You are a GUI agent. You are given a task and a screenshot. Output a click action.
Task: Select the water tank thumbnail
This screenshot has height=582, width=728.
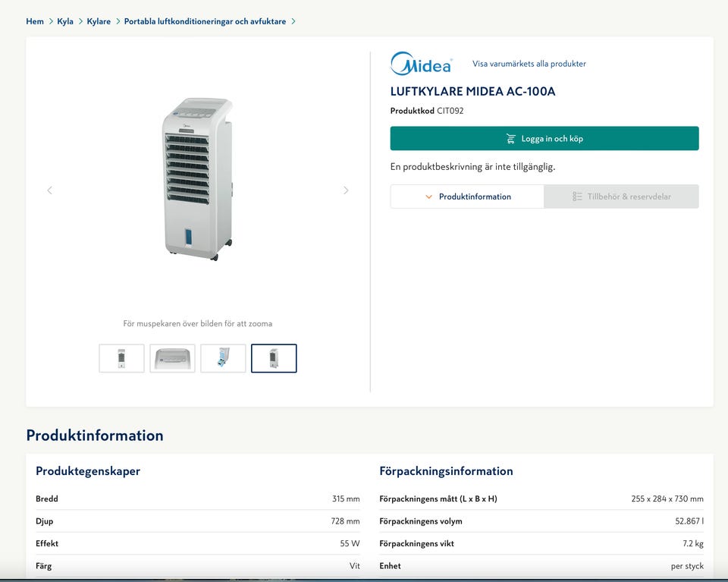coord(223,358)
